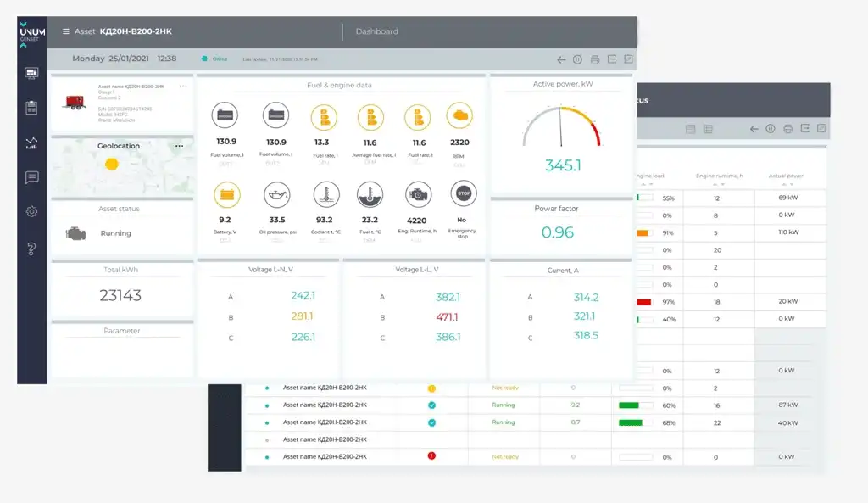Select the Dashboard tab in header
The image size is (868, 503).
pos(376,31)
